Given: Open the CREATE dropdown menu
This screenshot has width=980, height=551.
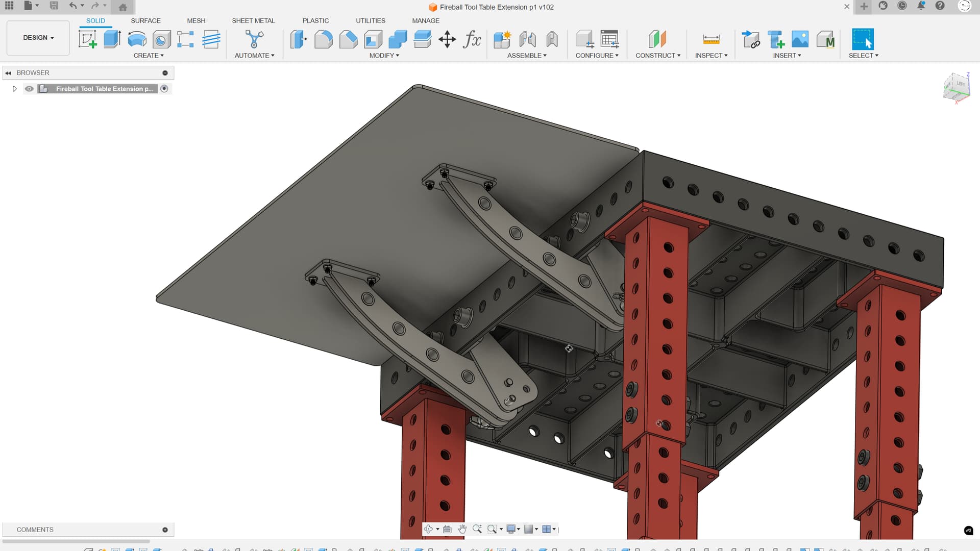Looking at the screenshot, I should pyautogui.click(x=149, y=56).
